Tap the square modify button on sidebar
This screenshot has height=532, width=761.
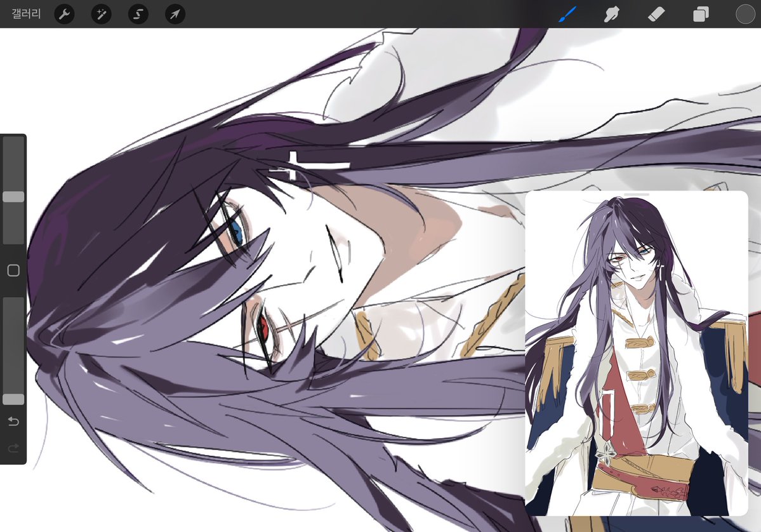13,270
